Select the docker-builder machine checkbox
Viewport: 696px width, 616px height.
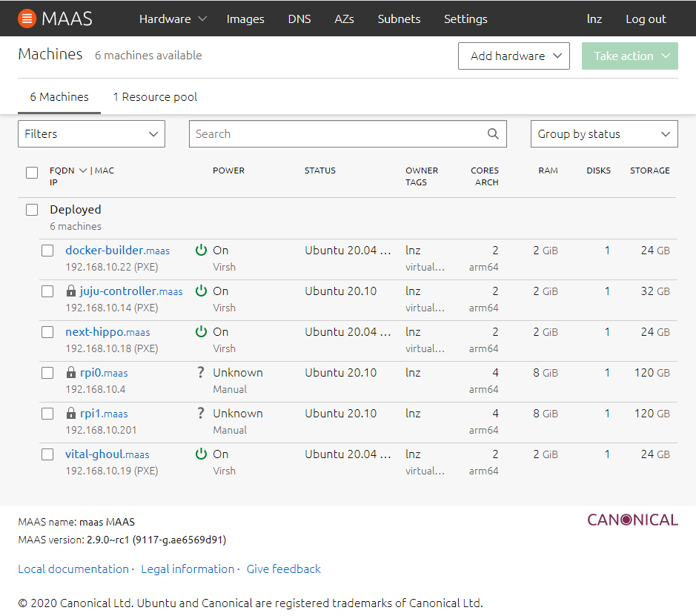pos(47,251)
